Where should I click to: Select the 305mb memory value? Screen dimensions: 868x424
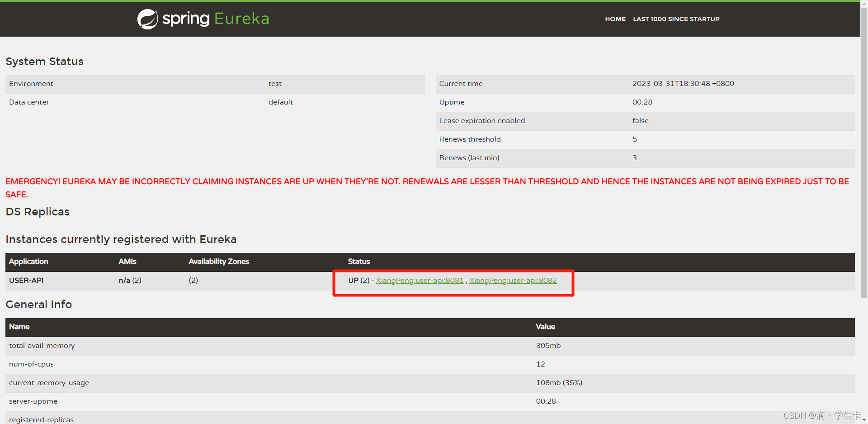tap(548, 346)
